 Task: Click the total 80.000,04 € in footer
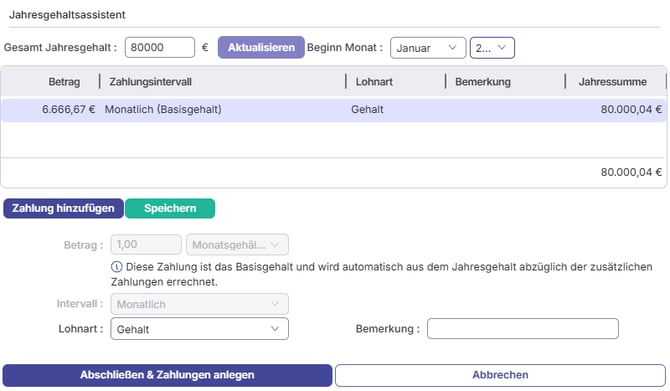[631, 172]
